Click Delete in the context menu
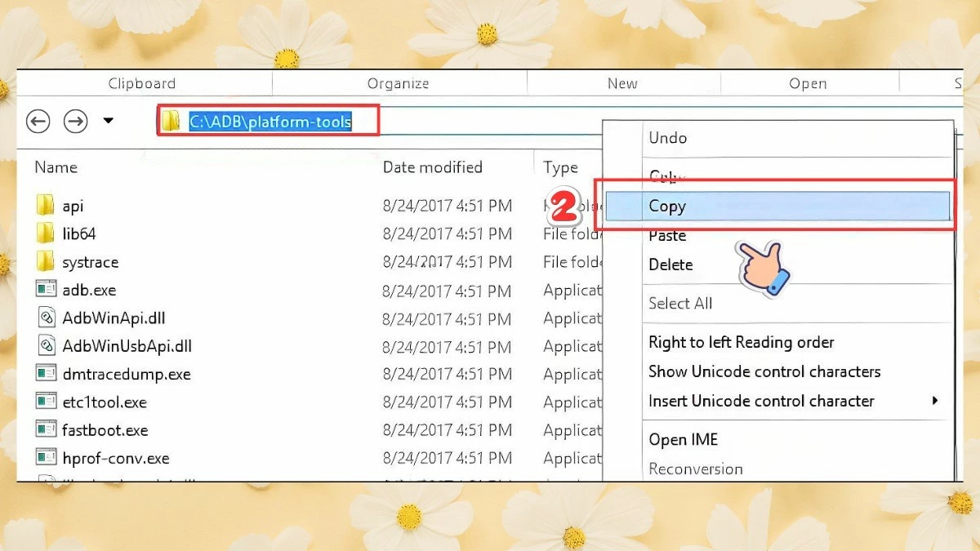The image size is (980, 551). [x=670, y=264]
